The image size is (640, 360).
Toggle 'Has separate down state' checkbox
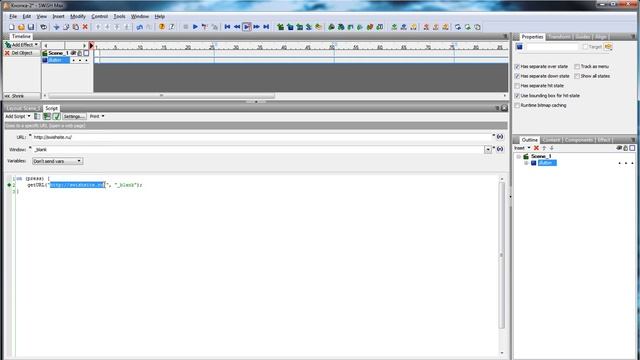(517, 76)
